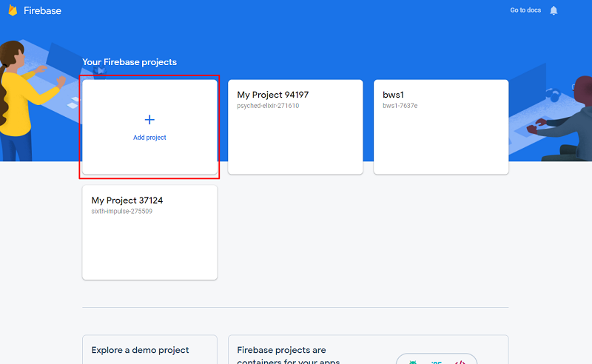Viewport: 592px width, 364px height.
Task: Select the sixth-impulse-275509 project ID
Action: tap(121, 211)
